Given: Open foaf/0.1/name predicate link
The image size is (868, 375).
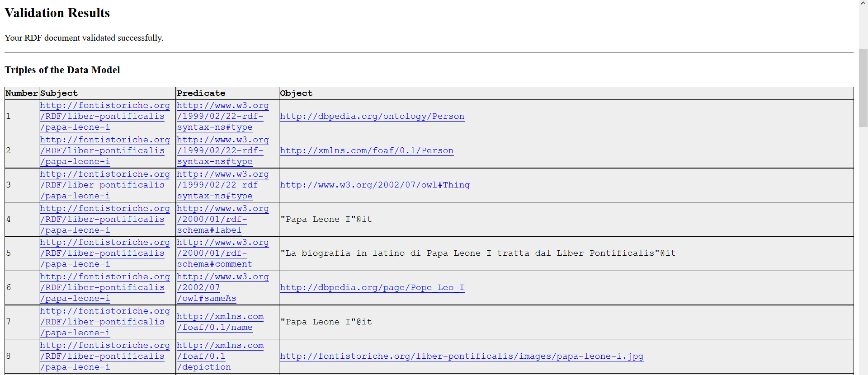Looking at the screenshot, I should pos(220,322).
